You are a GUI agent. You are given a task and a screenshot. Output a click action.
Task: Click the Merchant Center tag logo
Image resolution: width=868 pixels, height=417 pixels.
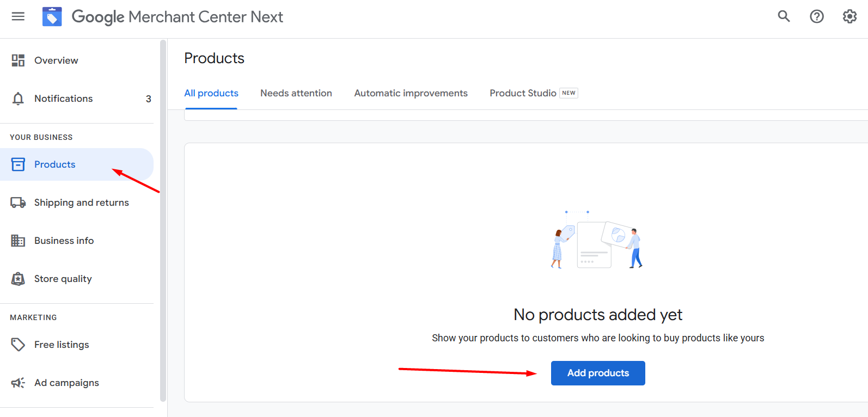[x=52, y=17]
